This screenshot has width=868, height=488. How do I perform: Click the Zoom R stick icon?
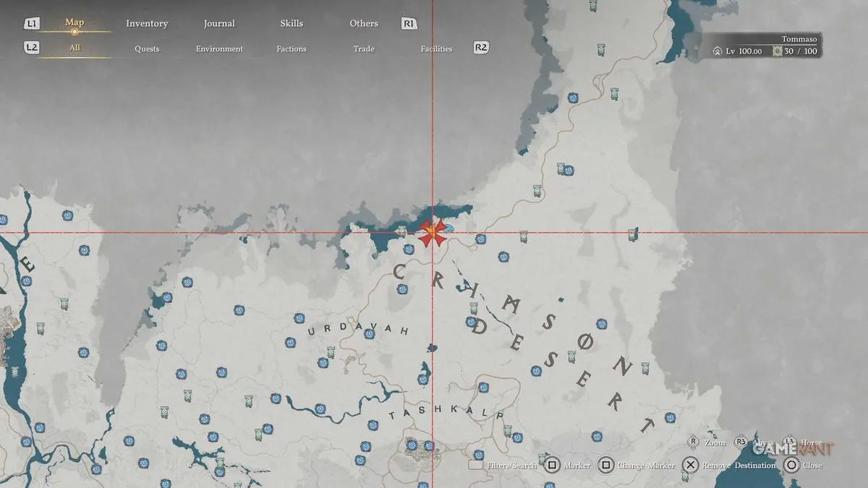[693, 441]
